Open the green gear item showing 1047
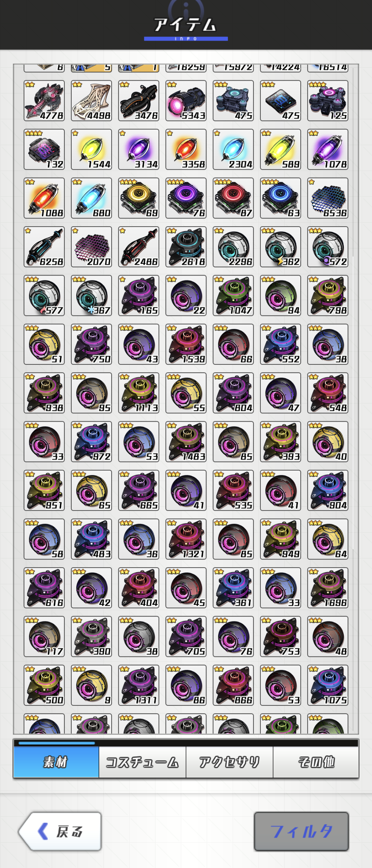Image resolution: width=372 pixels, height=868 pixels. tap(233, 296)
